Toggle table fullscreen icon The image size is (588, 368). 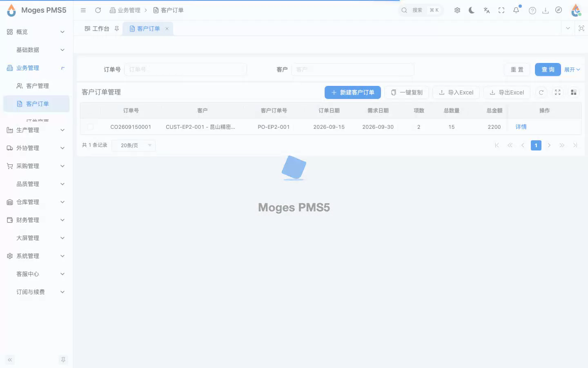click(557, 92)
